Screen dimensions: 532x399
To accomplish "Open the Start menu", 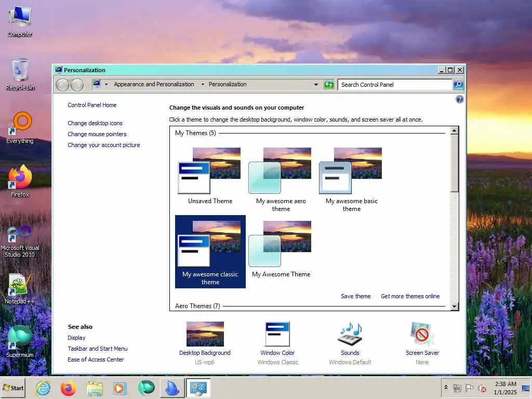I will click(13, 388).
